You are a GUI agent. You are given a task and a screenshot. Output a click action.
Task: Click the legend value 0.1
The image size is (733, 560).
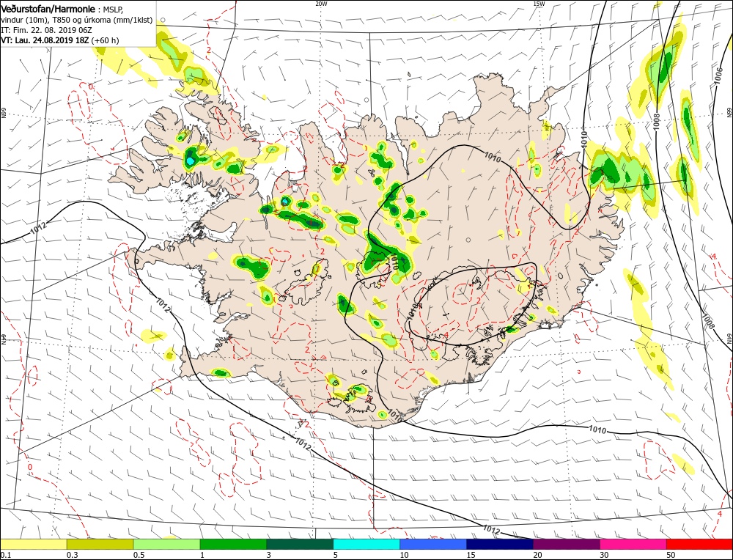click(x=5, y=555)
